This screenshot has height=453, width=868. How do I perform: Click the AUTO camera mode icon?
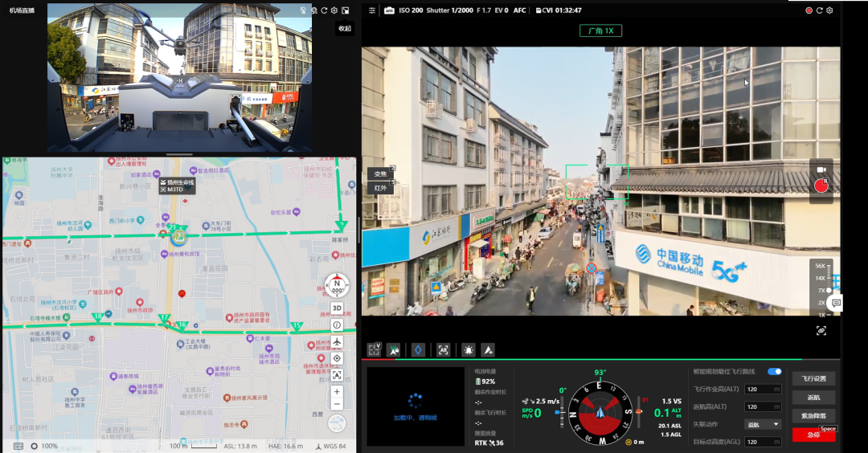(x=389, y=10)
